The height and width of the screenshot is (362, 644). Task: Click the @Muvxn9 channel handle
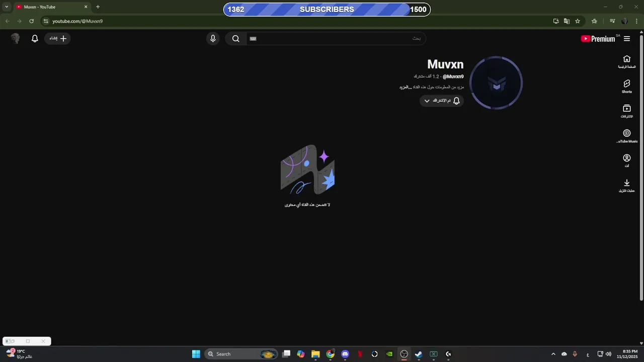[453, 76]
